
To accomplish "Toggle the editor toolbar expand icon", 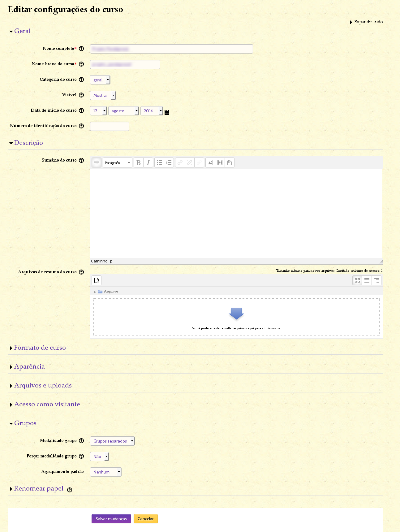I will pyautogui.click(x=97, y=162).
